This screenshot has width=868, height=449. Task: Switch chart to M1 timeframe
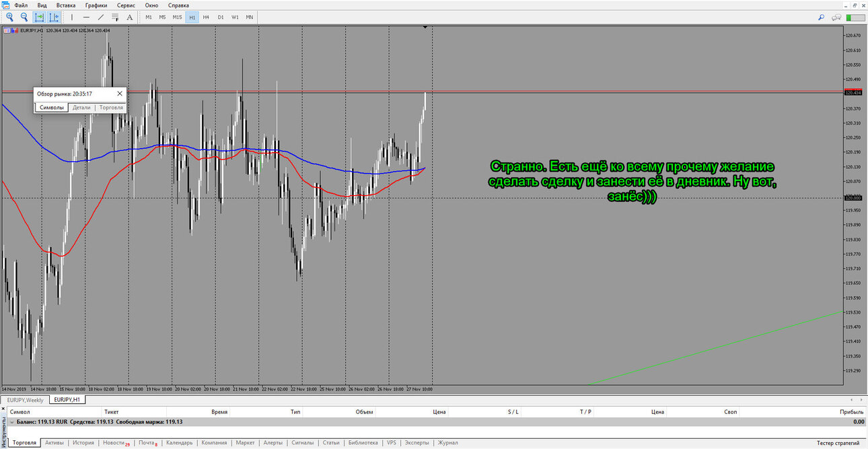(x=148, y=17)
